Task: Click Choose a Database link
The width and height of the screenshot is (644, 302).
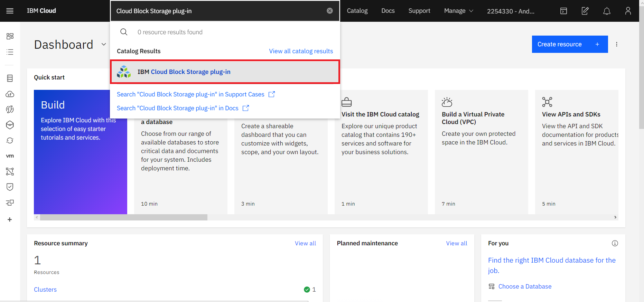Action: [x=525, y=286]
